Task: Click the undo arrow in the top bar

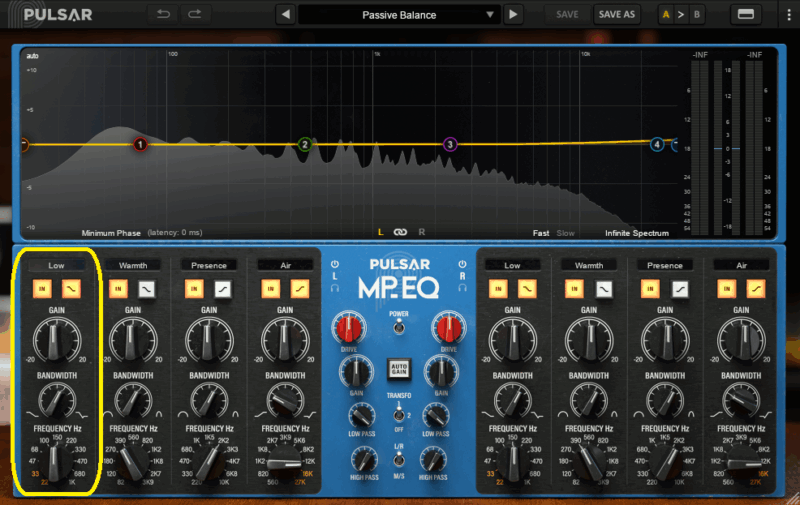Action: (x=163, y=14)
